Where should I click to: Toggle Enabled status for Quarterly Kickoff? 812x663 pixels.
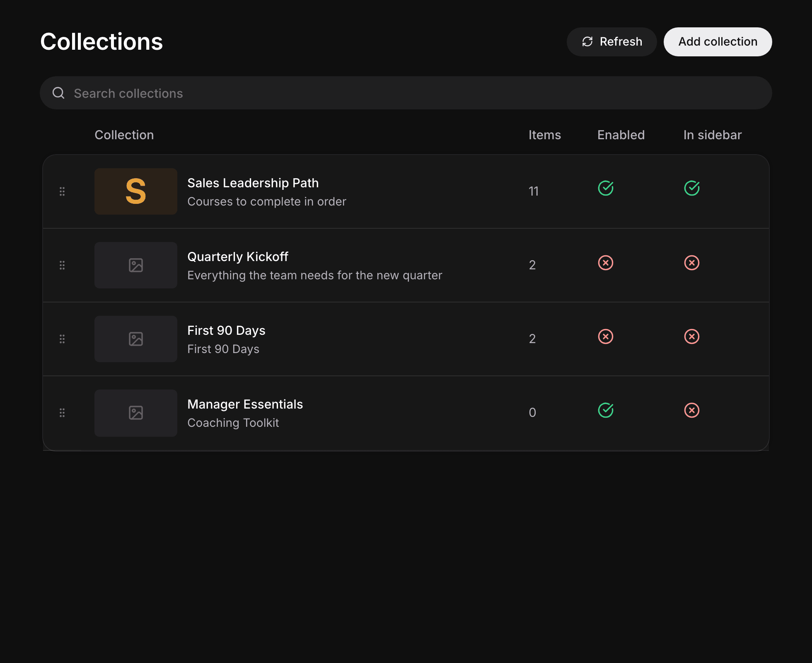click(x=606, y=263)
